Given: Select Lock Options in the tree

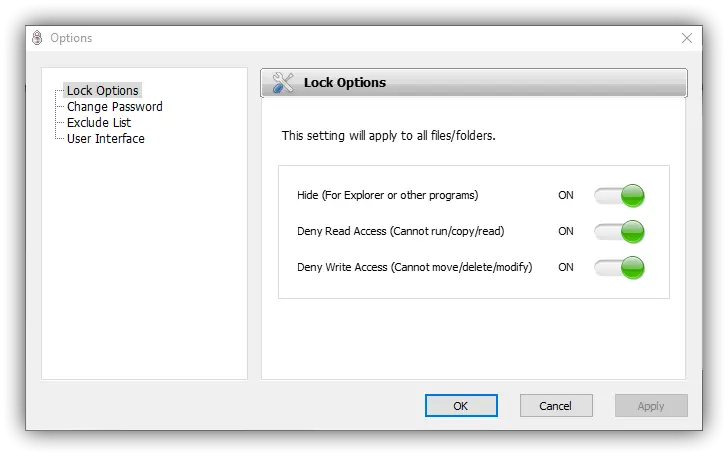Looking at the screenshot, I should click(102, 91).
